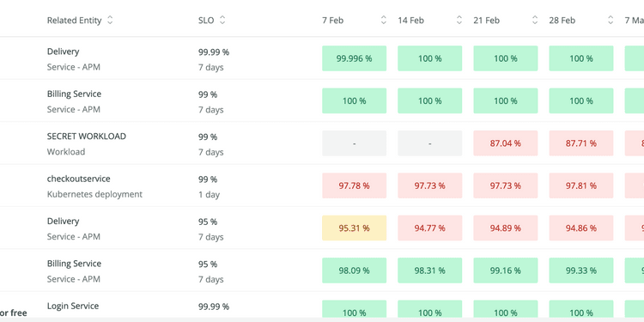Open the SECRET WORKLOAD entity row
The width and height of the screenshot is (644, 322).
click(x=86, y=137)
